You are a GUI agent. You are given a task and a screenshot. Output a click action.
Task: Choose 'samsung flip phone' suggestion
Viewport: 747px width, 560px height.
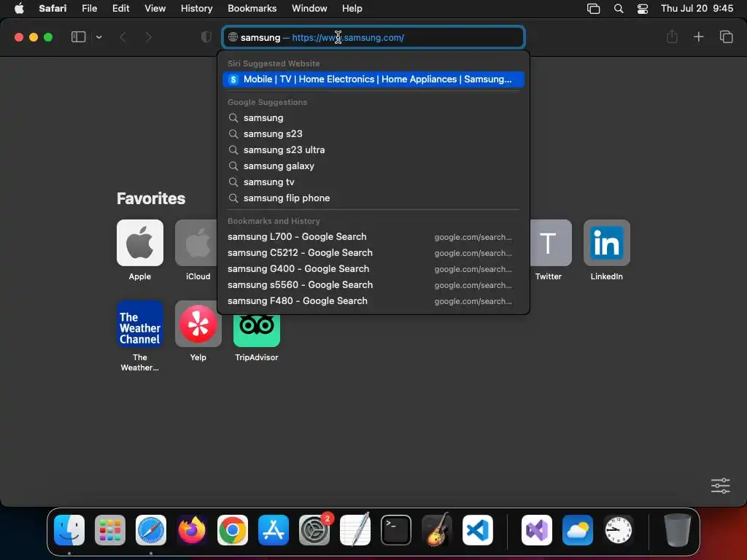coord(373,198)
